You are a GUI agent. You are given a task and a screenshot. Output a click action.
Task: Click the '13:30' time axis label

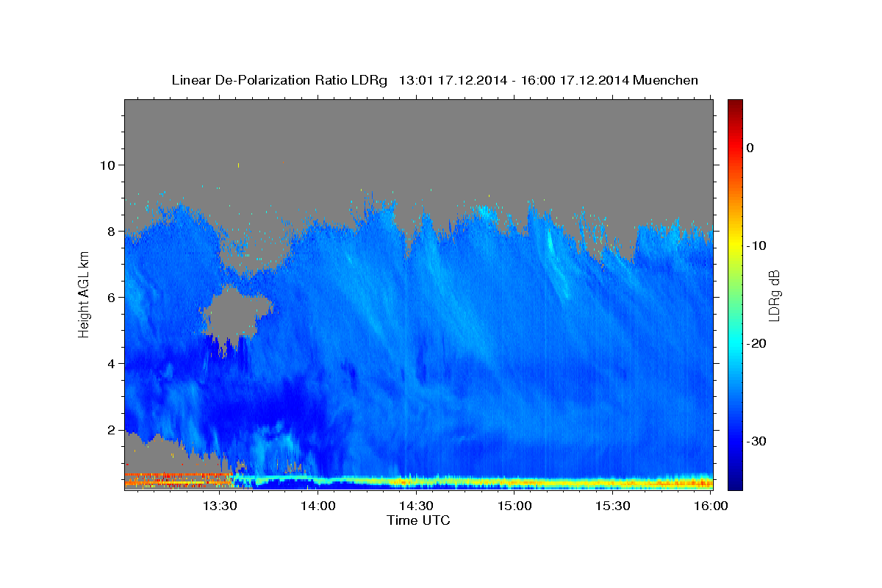coord(220,506)
